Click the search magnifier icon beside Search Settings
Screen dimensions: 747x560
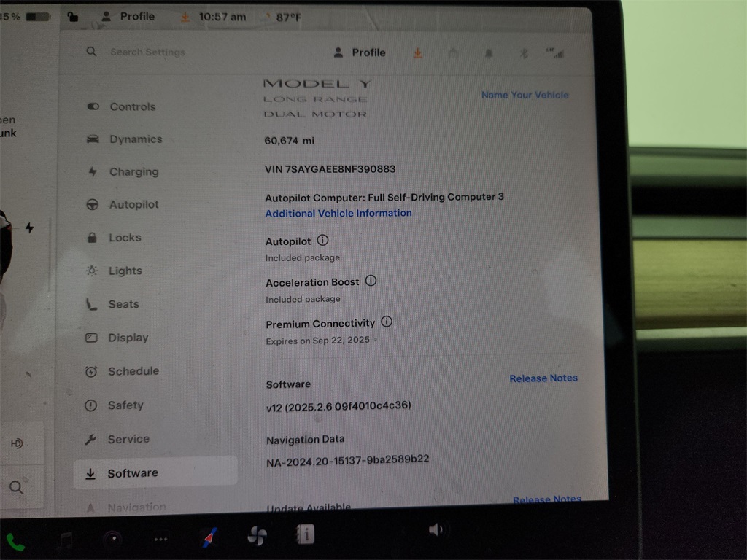click(91, 52)
